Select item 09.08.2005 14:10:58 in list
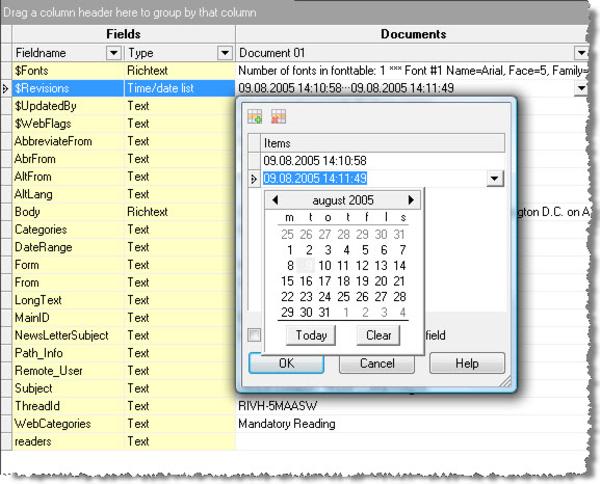600x484 pixels. pos(383,161)
